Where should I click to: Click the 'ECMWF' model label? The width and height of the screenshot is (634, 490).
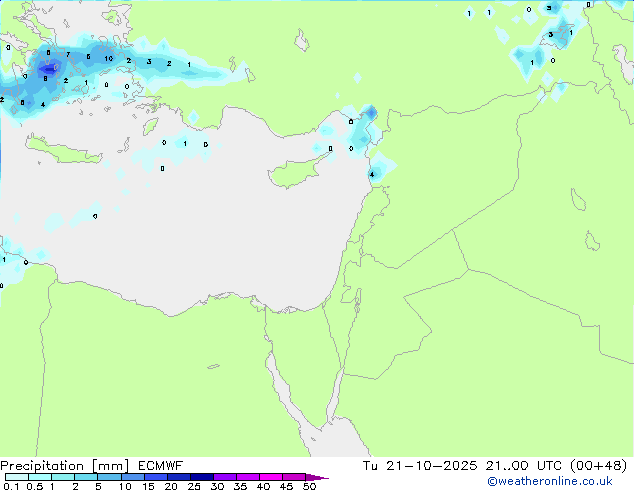pos(160,466)
